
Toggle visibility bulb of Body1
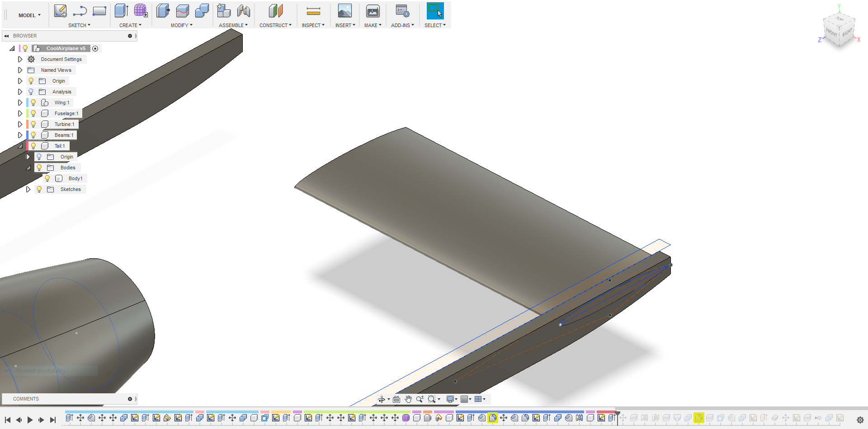[x=47, y=178]
